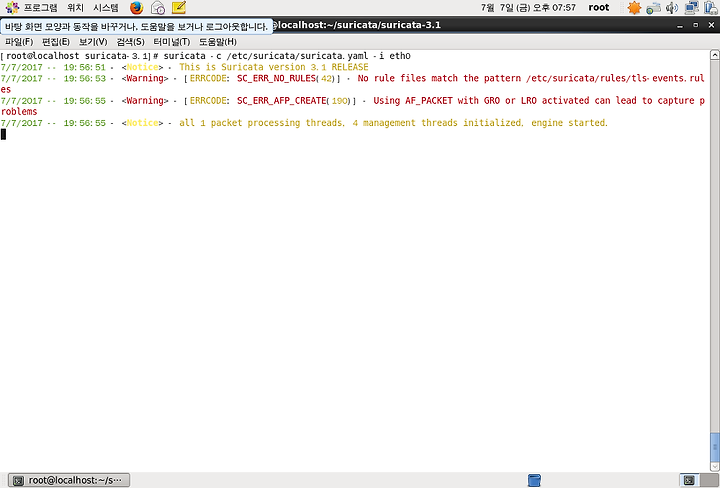Click the root@localhost taskbar window button

click(x=69, y=480)
